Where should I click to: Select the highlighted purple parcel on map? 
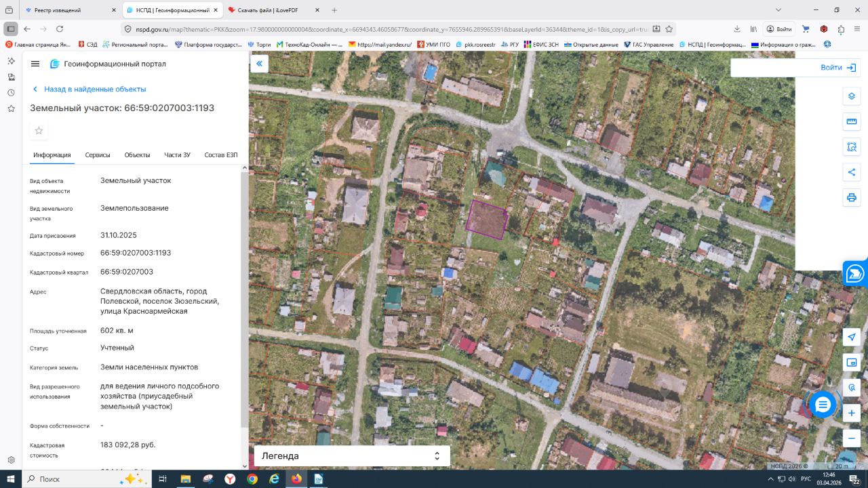(487, 220)
